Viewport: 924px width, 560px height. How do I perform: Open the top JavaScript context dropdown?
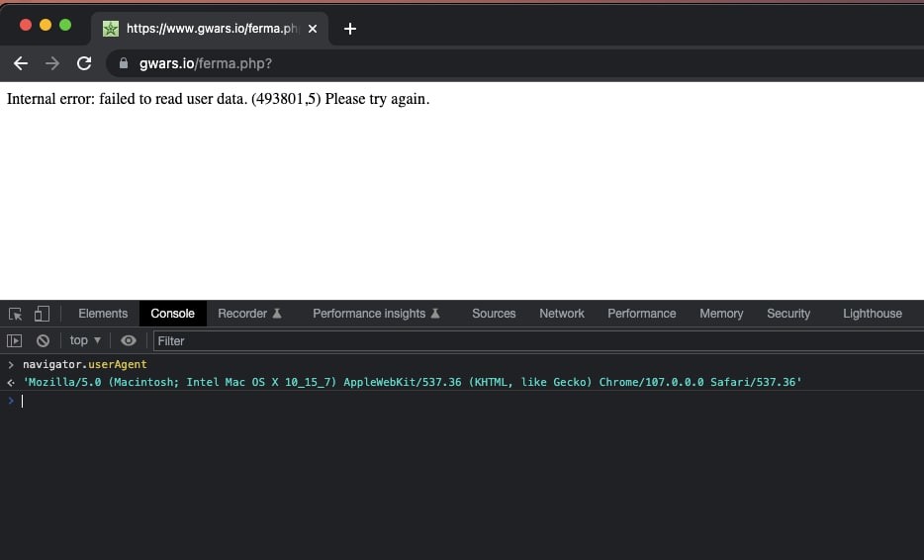(85, 340)
